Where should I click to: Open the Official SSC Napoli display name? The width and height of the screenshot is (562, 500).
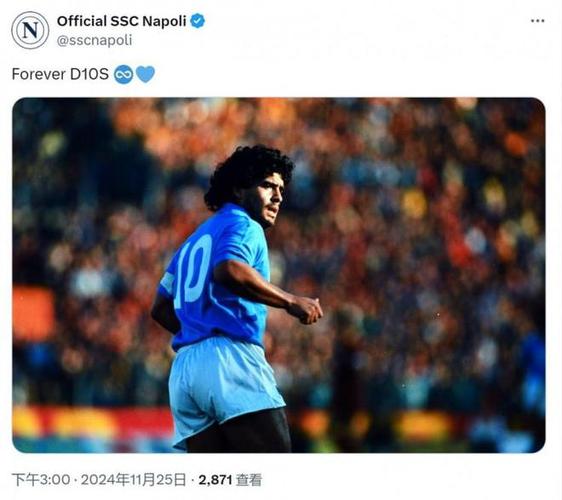click(122, 21)
